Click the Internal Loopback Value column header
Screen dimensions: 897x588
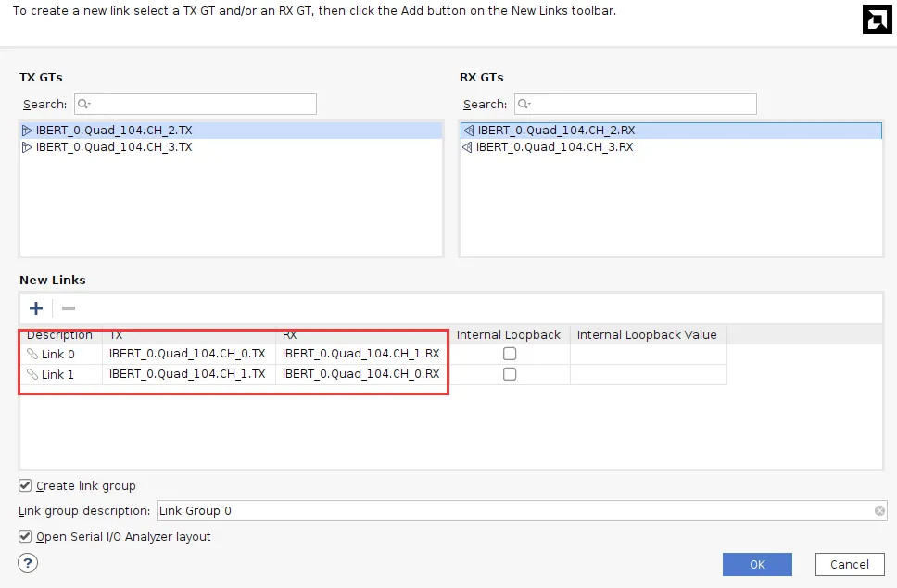point(647,334)
